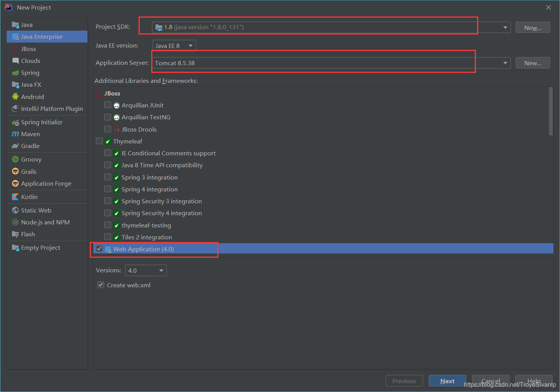Select Empty Project type
Viewport: 560px width, 392px height.
tap(47, 248)
